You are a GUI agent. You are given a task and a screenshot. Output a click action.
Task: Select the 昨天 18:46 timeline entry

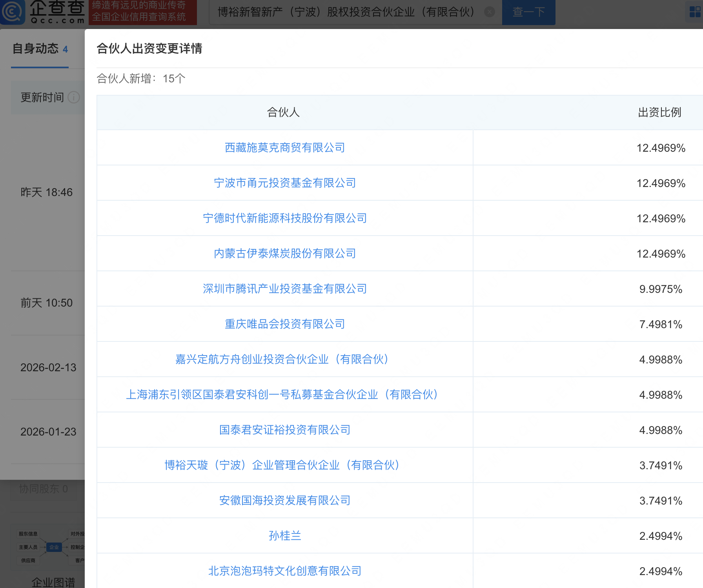click(x=47, y=192)
